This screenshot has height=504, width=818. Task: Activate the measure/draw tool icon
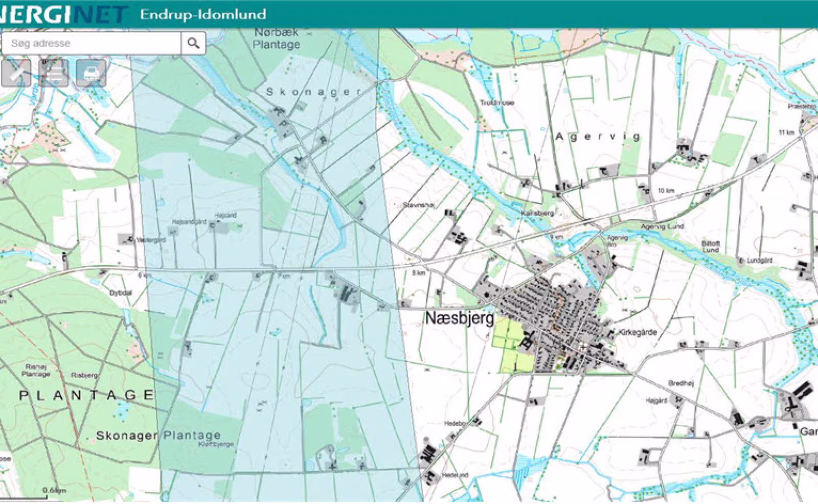coord(16,73)
